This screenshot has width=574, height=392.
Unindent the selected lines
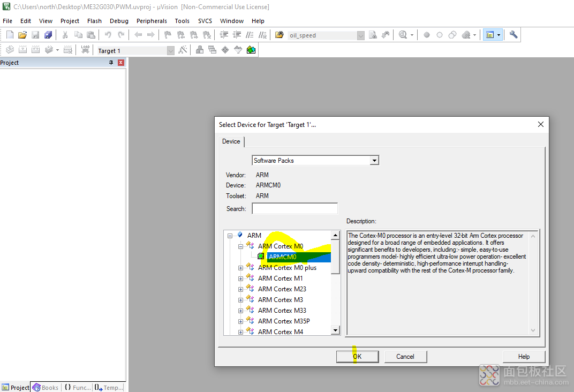point(237,35)
